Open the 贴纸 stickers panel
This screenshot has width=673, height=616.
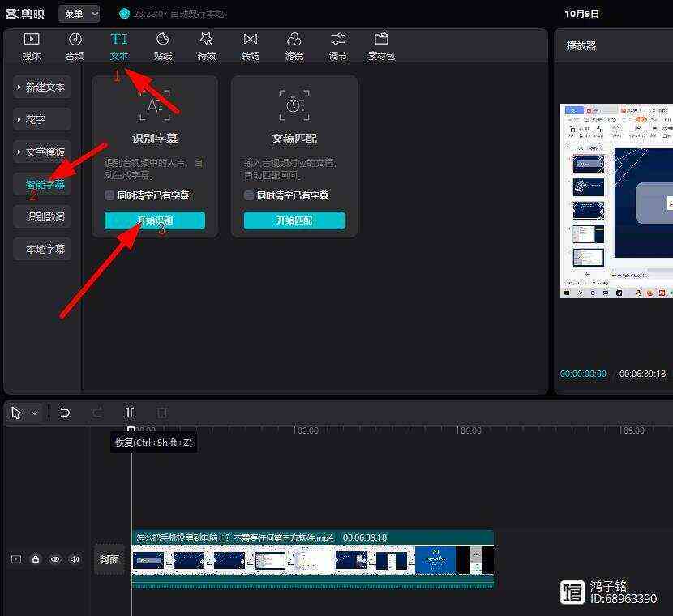(163, 46)
